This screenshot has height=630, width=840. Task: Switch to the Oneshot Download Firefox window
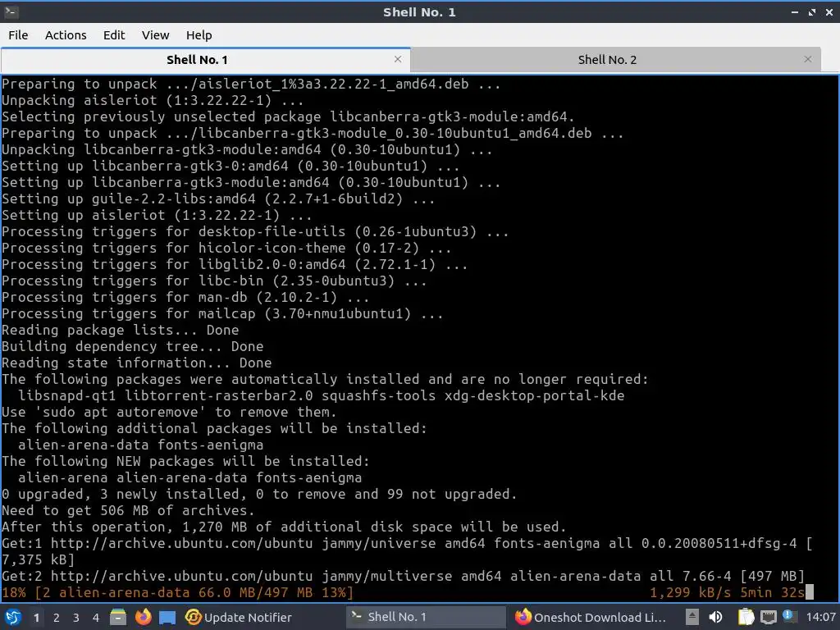click(590, 617)
